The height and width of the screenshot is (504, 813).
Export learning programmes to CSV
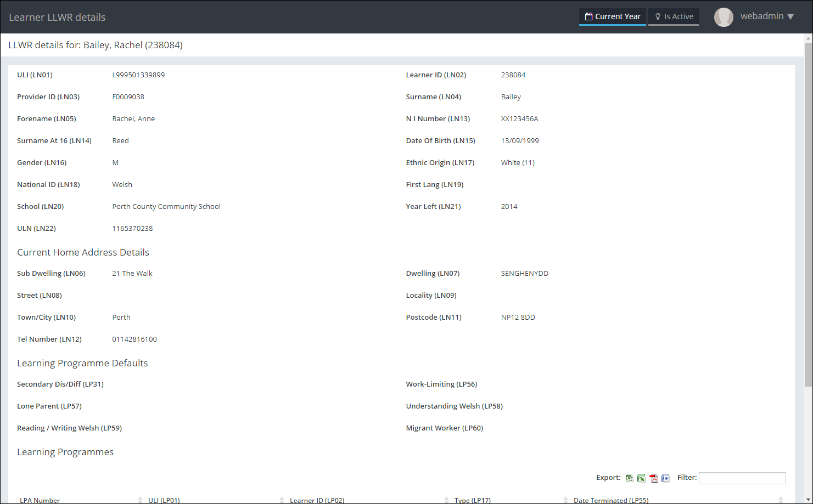[x=629, y=478]
